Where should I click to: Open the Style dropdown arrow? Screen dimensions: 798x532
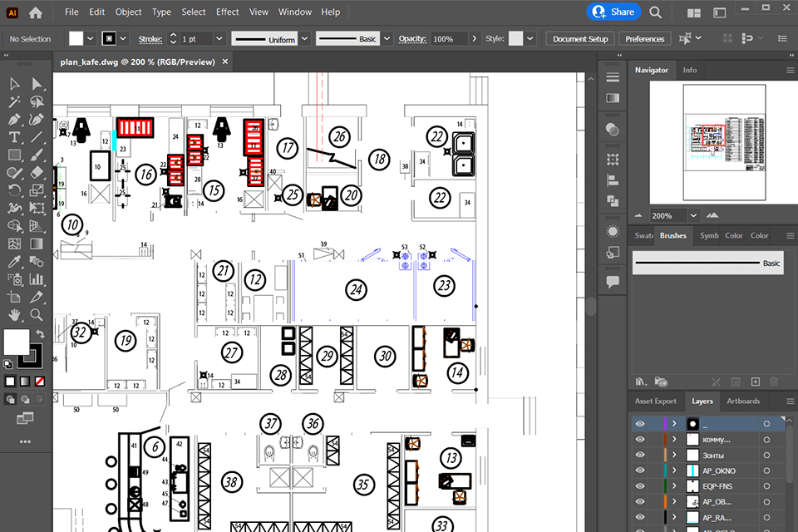pyautogui.click(x=530, y=39)
